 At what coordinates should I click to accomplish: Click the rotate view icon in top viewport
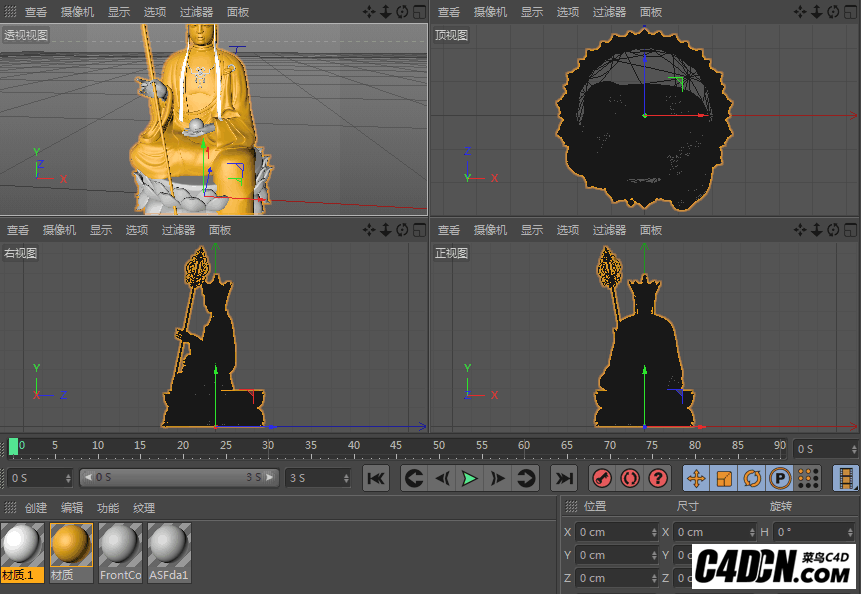tap(834, 12)
